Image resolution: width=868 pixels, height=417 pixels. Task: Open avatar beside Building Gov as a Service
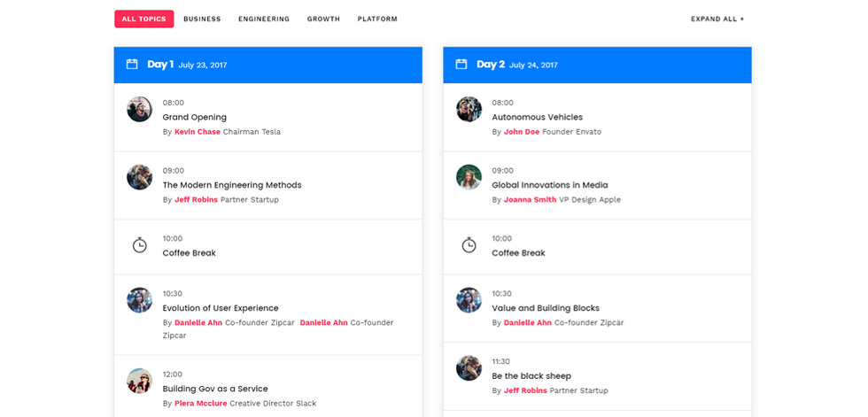point(140,381)
